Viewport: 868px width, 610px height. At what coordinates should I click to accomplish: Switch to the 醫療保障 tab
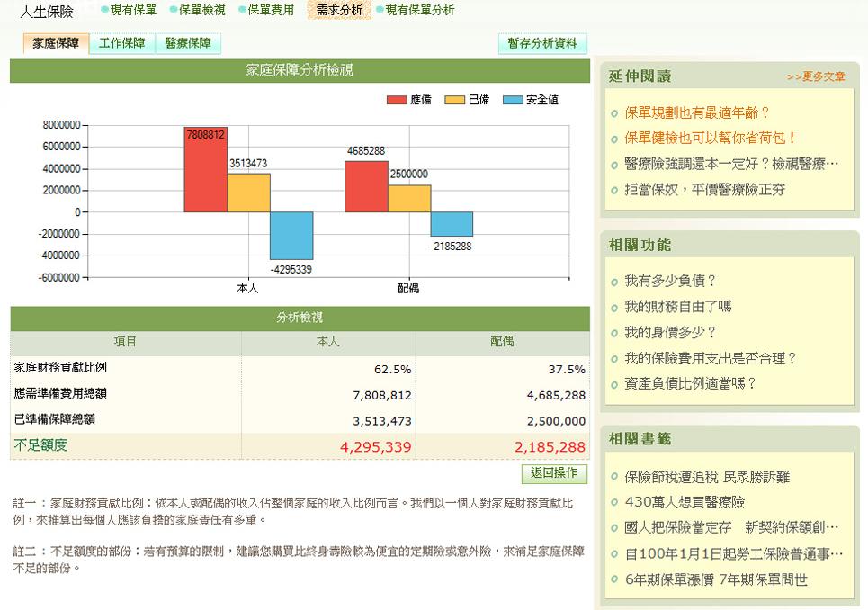coord(188,43)
